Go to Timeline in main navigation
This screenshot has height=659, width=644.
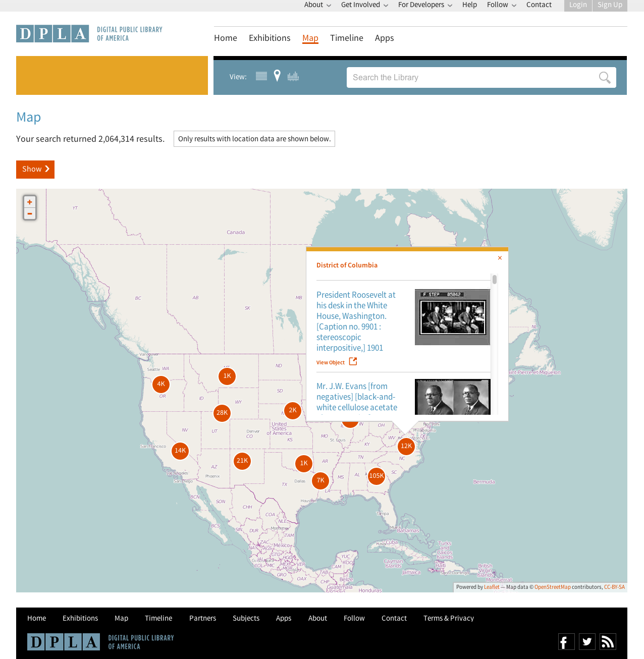346,38
